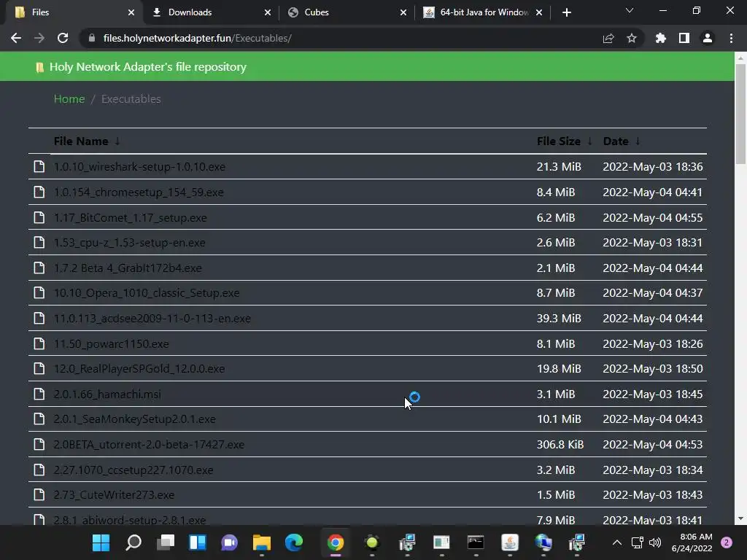This screenshot has height=560, width=747.
Task: Reload the page with the refresh icon
Action: pyautogui.click(x=63, y=38)
